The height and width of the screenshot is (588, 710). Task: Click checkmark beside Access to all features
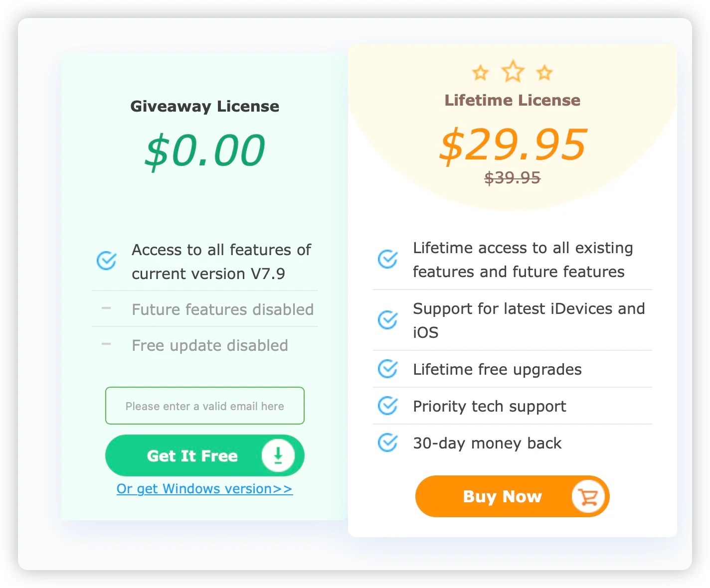[106, 260]
